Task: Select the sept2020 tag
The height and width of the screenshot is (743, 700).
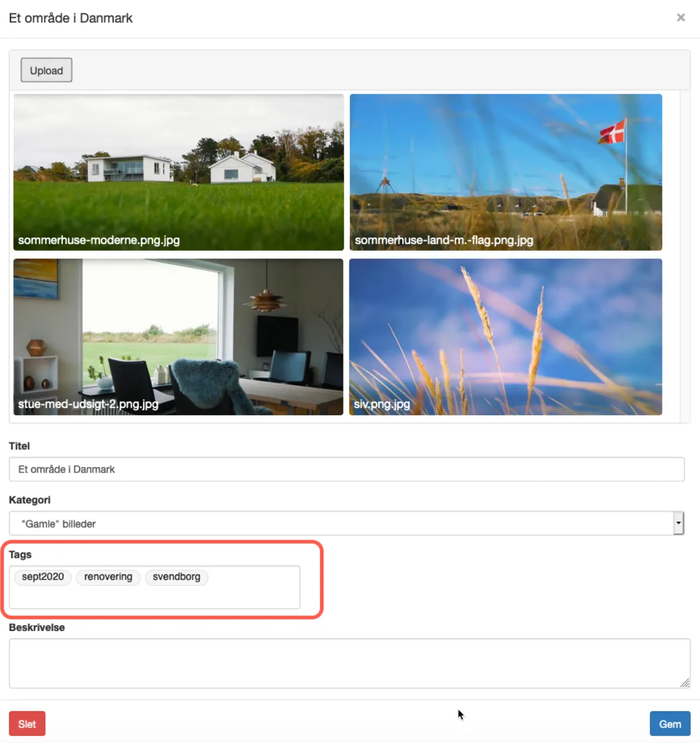Action: click(x=43, y=577)
